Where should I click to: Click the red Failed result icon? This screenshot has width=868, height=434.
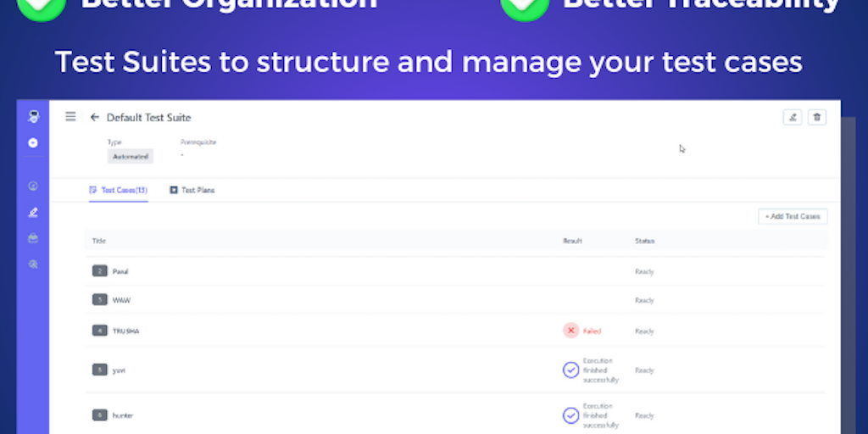(571, 331)
